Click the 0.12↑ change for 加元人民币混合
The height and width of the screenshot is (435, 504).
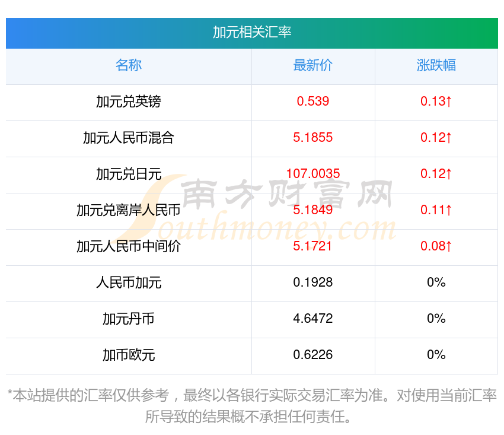click(436, 138)
